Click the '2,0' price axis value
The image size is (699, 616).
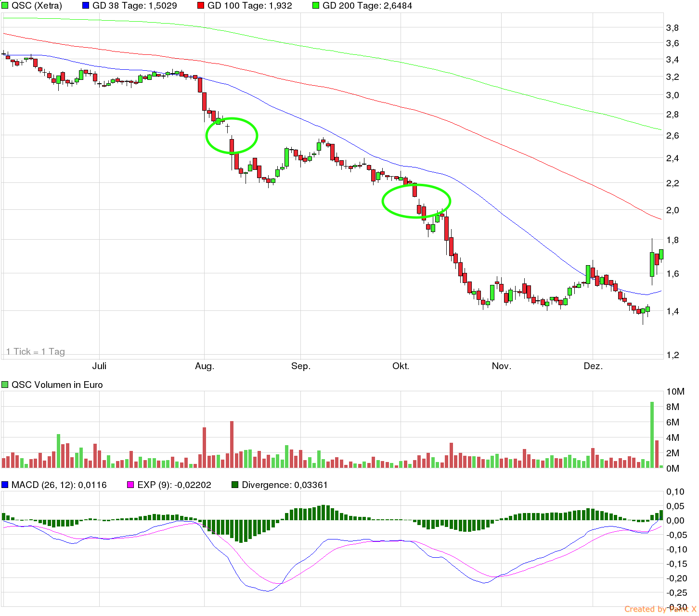pyautogui.click(x=673, y=210)
